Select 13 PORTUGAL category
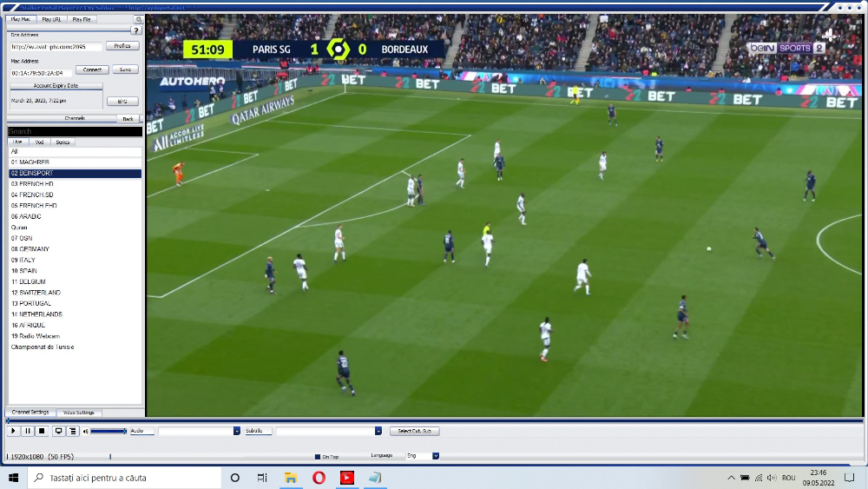The height and width of the screenshot is (489, 868). [75, 303]
